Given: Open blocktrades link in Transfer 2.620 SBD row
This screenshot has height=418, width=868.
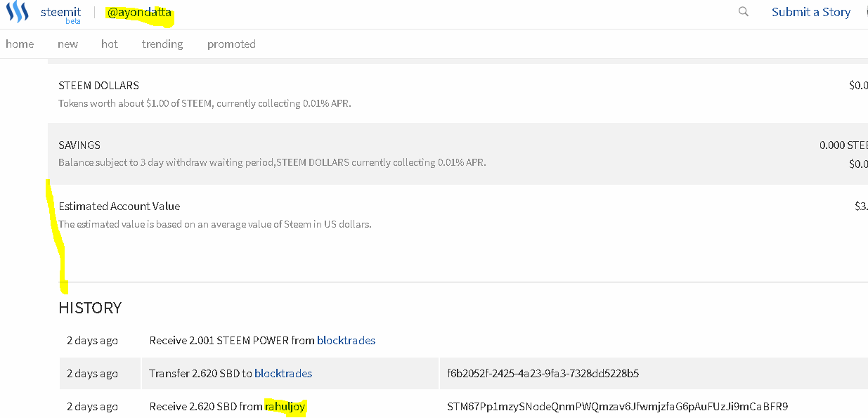Looking at the screenshot, I should tap(283, 374).
